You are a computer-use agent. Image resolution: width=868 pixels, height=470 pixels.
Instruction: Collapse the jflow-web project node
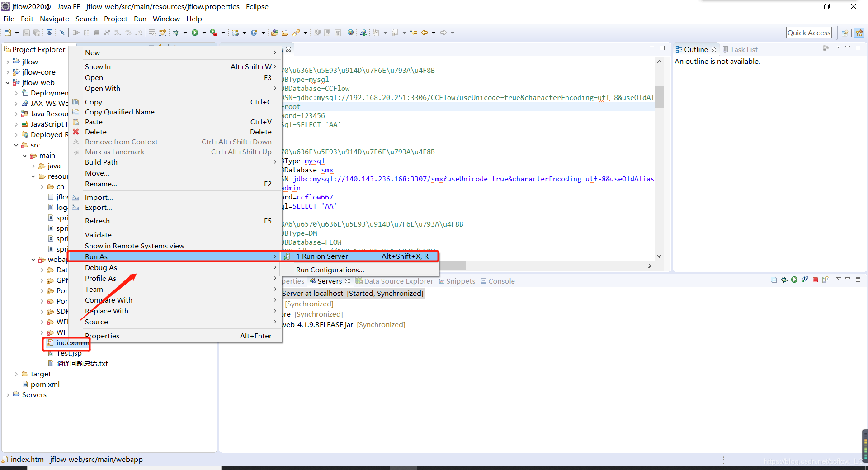pyautogui.click(x=8, y=83)
